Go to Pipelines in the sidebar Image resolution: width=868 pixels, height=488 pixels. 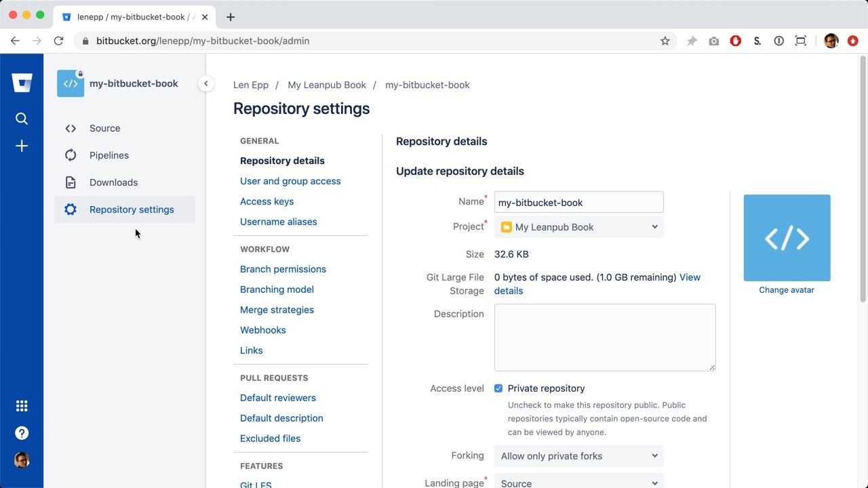coord(108,155)
